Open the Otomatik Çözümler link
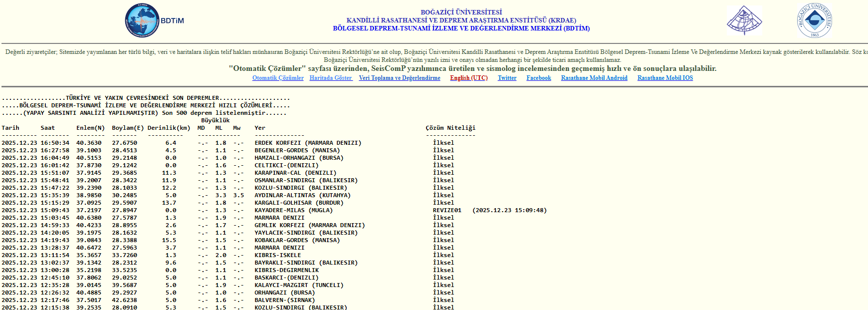 point(278,78)
